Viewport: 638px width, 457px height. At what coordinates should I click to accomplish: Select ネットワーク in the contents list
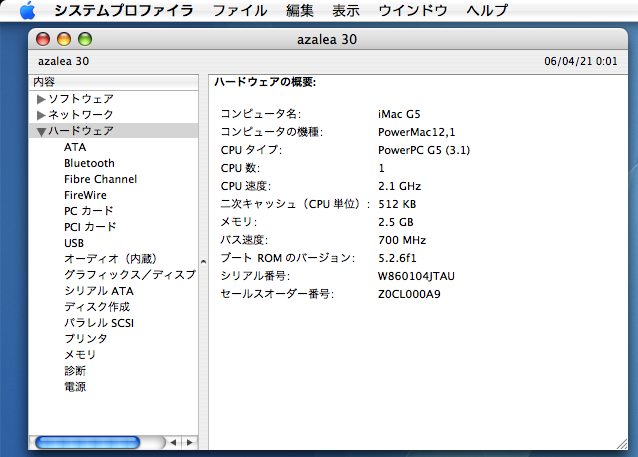[x=81, y=115]
